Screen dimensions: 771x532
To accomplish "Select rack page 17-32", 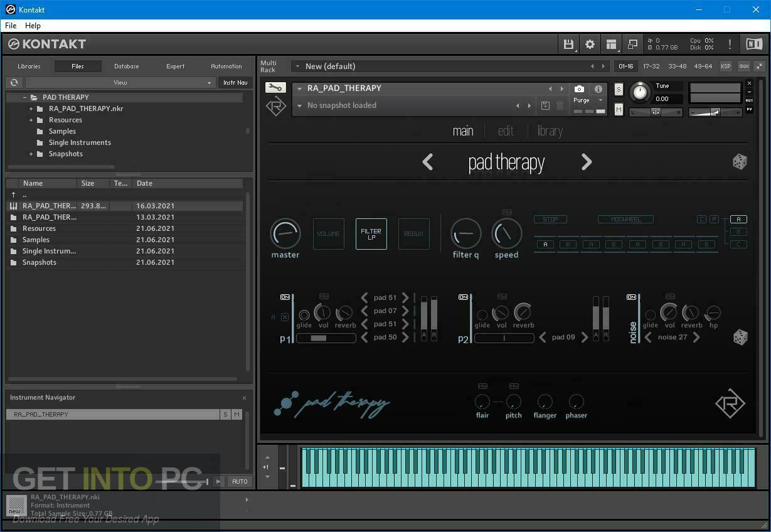I will 651,66.
